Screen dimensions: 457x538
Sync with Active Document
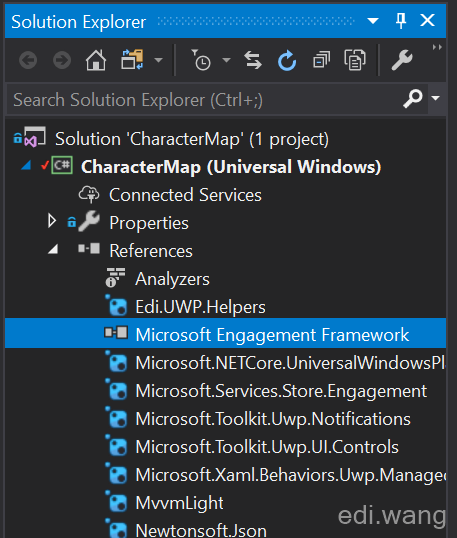pyautogui.click(x=253, y=60)
